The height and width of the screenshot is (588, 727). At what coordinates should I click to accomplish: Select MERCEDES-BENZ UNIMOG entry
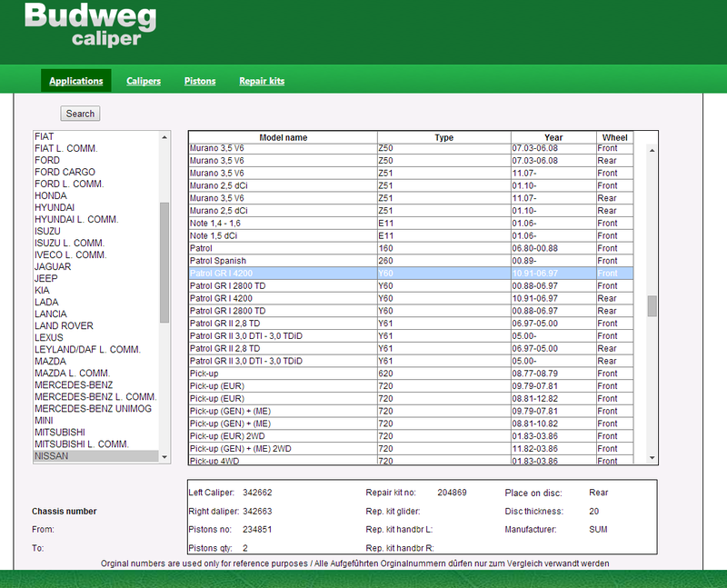tap(96, 409)
